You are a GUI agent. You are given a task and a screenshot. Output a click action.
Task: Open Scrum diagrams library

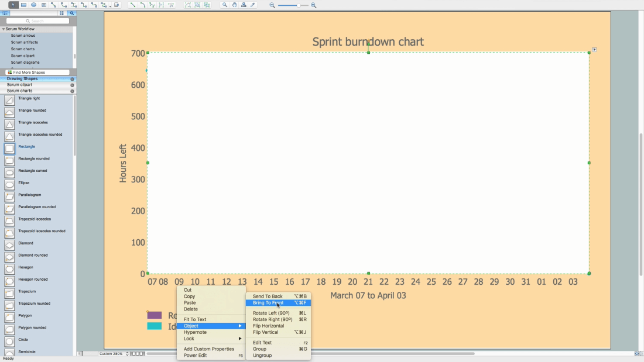point(25,62)
